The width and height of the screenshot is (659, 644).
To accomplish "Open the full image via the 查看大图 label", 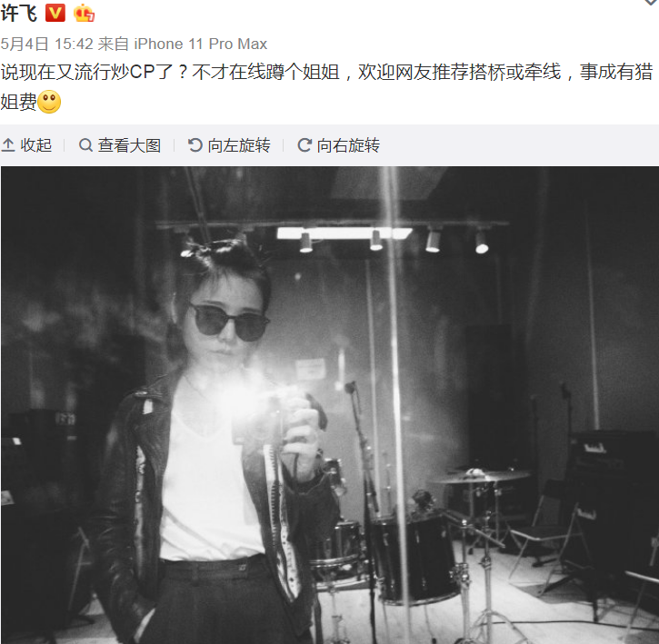I will [x=129, y=145].
